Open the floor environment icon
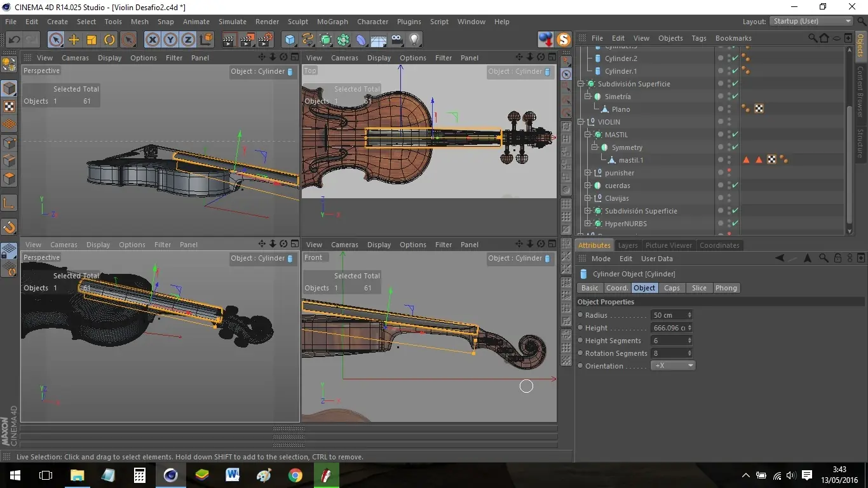The height and width of the screenshot is (488, 868). [x=379, y=39]
